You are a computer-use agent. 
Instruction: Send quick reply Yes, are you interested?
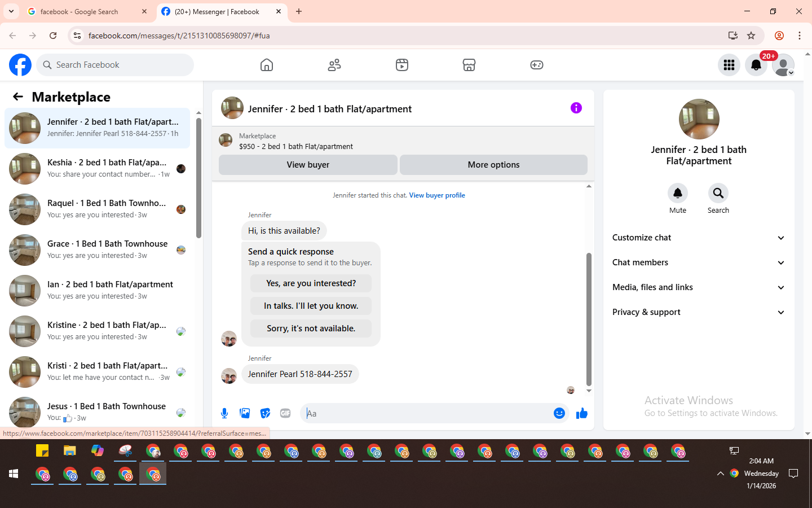[311, 283]
